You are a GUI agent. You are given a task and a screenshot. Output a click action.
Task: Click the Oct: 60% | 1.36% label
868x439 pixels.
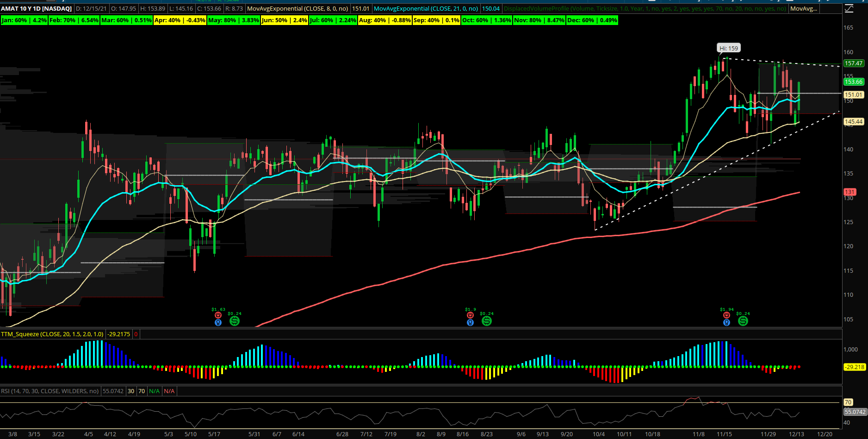click(x=487, y=20)
